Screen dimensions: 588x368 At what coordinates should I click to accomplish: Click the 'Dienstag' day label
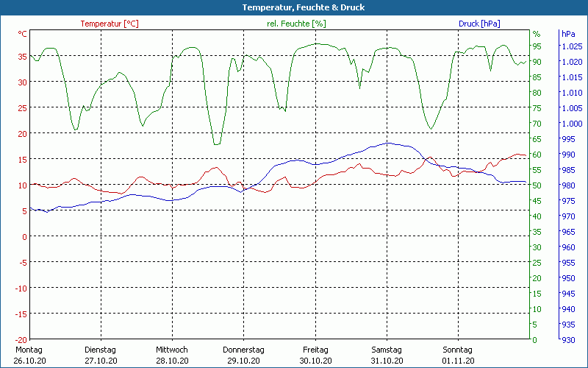(x=100, y=350)
